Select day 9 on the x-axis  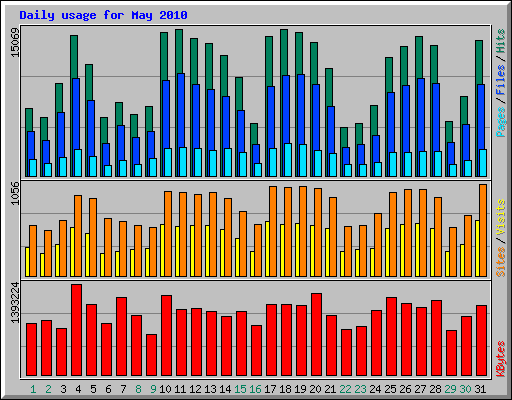(153, 389)
